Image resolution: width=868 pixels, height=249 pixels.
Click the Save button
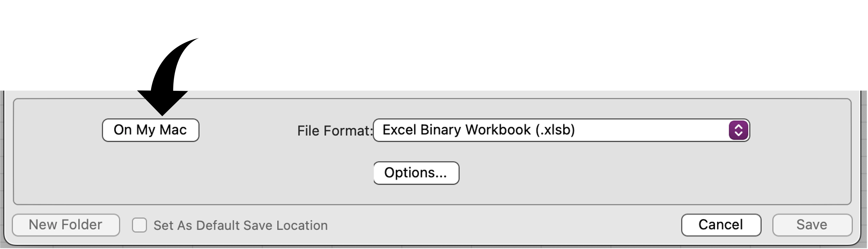click(812, 225)
